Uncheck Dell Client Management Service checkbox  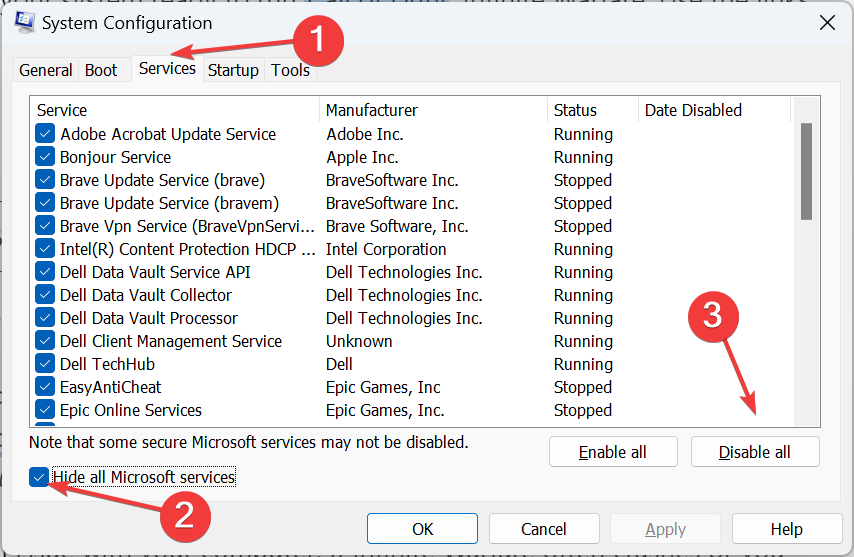coord(45,341)
